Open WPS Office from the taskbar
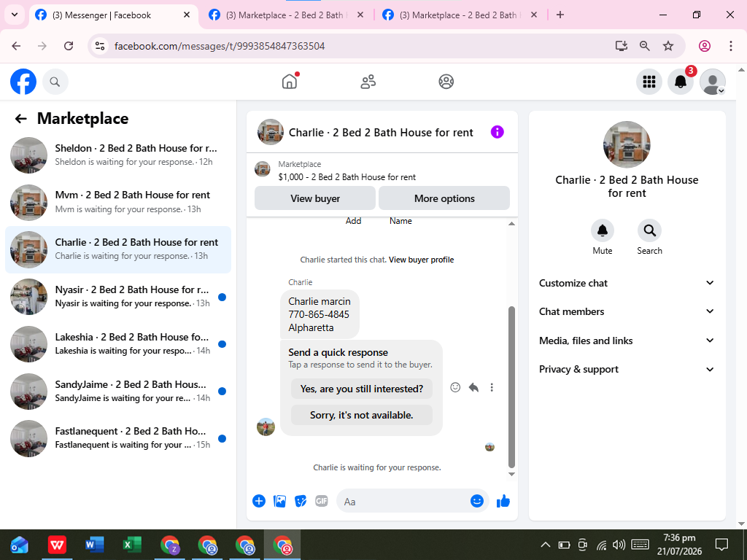 point(57,545)
